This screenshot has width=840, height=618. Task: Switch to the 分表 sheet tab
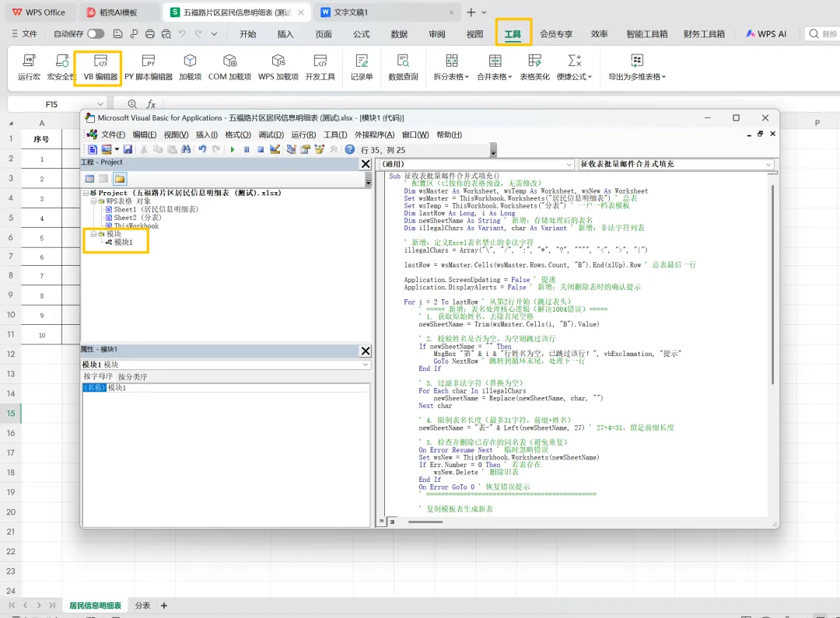(142, 606)
